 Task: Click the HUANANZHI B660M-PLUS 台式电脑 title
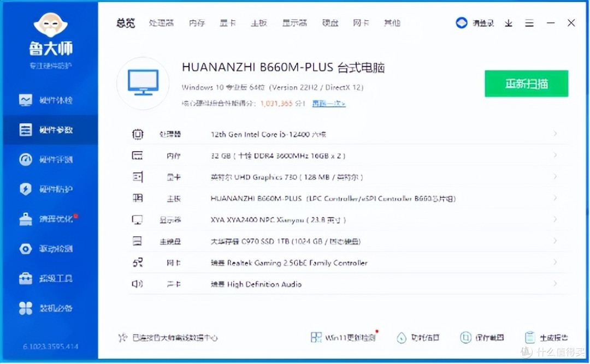point(283,67)
